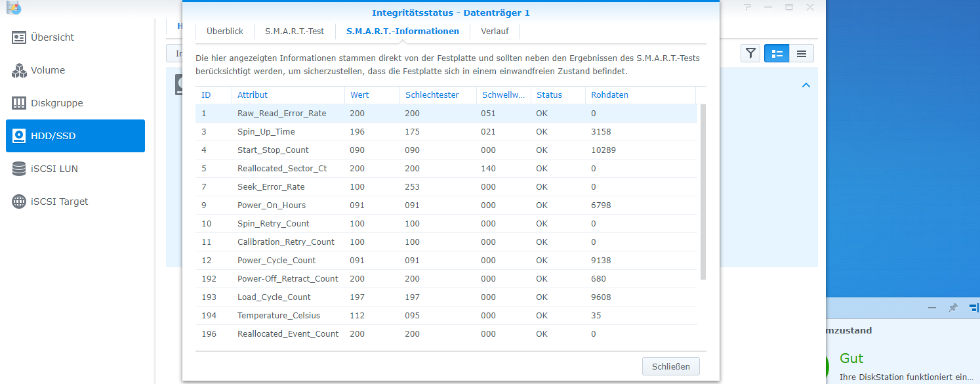Open the Verlauf tab
The height and width of the screenshot is (384, 980).
[495, 31]
